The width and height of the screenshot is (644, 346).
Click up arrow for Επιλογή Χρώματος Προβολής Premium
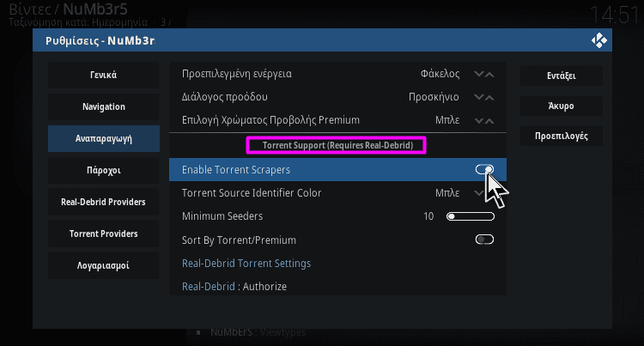489,121
